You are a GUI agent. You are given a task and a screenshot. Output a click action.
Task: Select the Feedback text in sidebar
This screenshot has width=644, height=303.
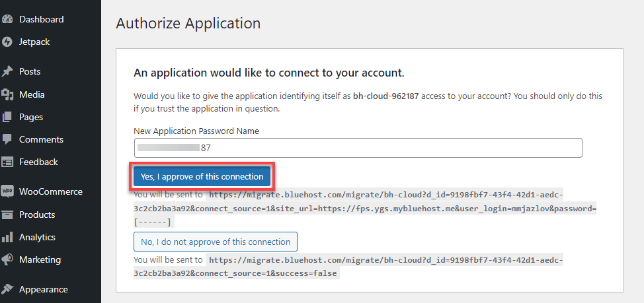pyautogui.click(x=38, y=162)
